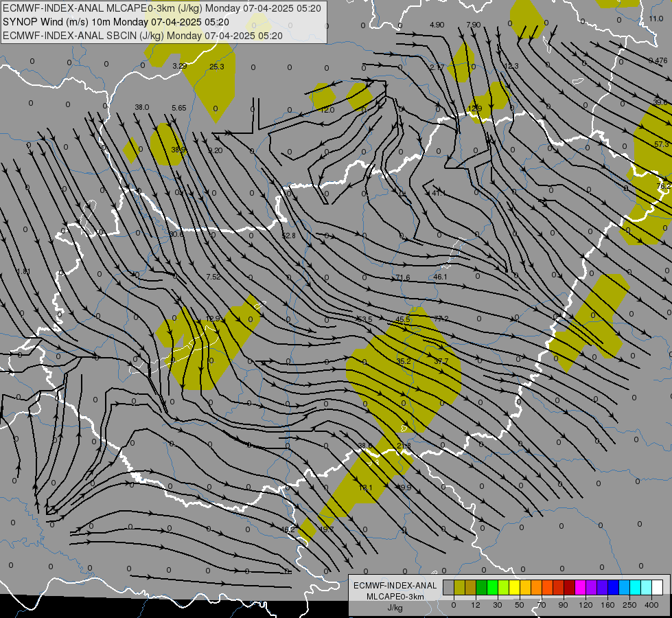Viewport: 672px width, 618px height.
Task: Click the legend scale number 50
Action: coord(519,605)
